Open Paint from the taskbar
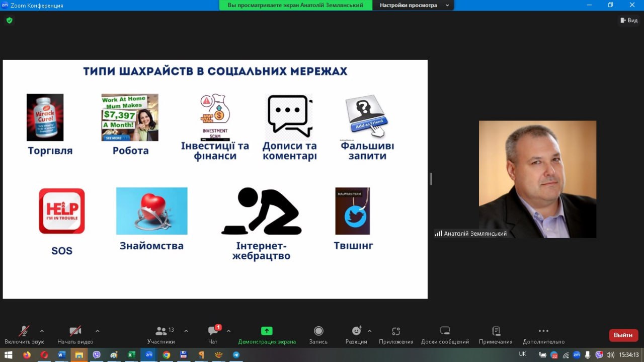Image resolution: width=644 pixels, height=362 pixels. [114, 354]
